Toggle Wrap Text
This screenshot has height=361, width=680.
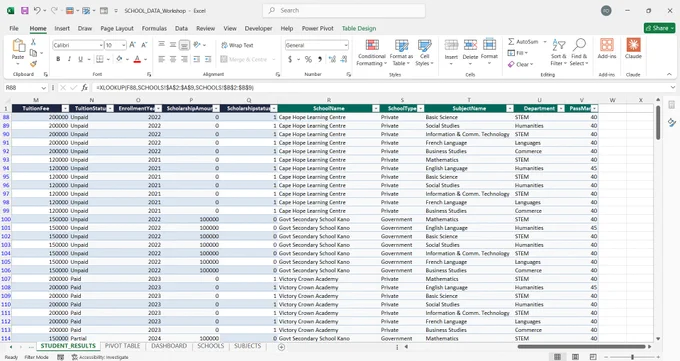pyautogui.click(x=238, y=45)
